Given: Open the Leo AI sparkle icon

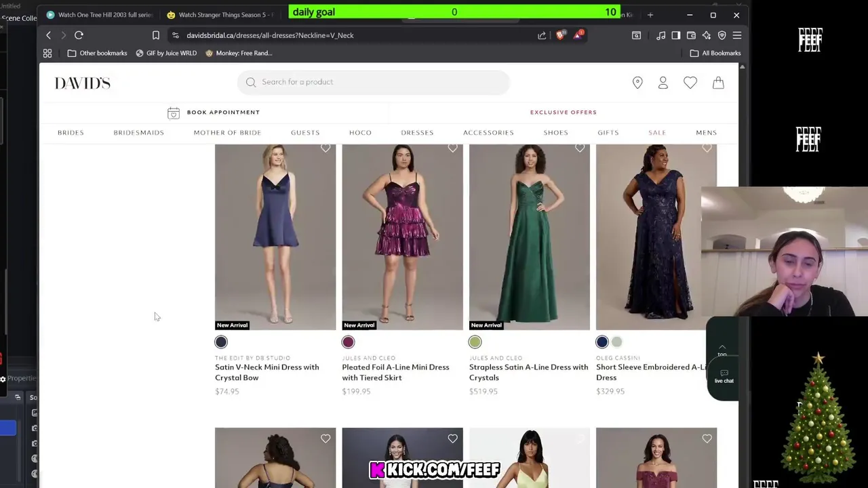Looking at the screenshot, I should 706,35.
